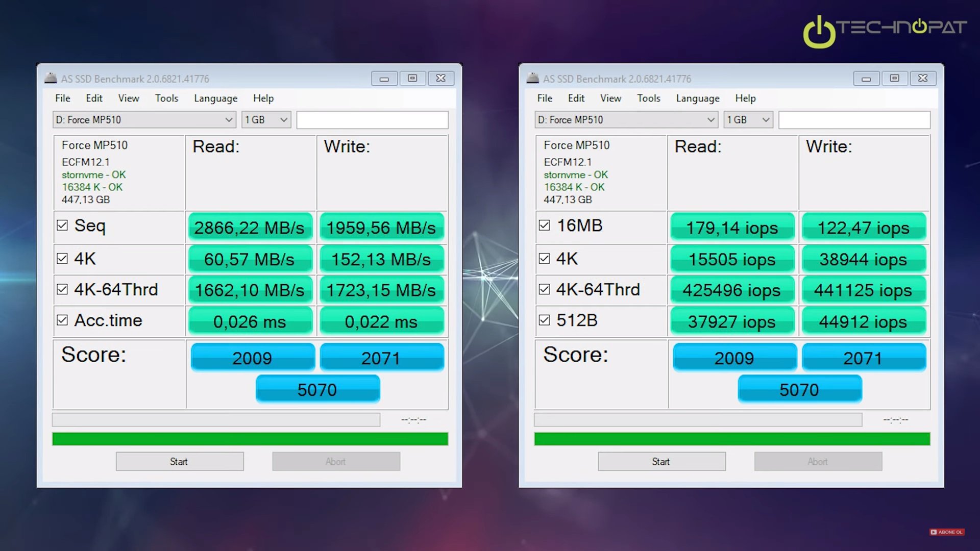Minimize the left benchmark window
The image size is (980, 551).
(x=384, y=79)
